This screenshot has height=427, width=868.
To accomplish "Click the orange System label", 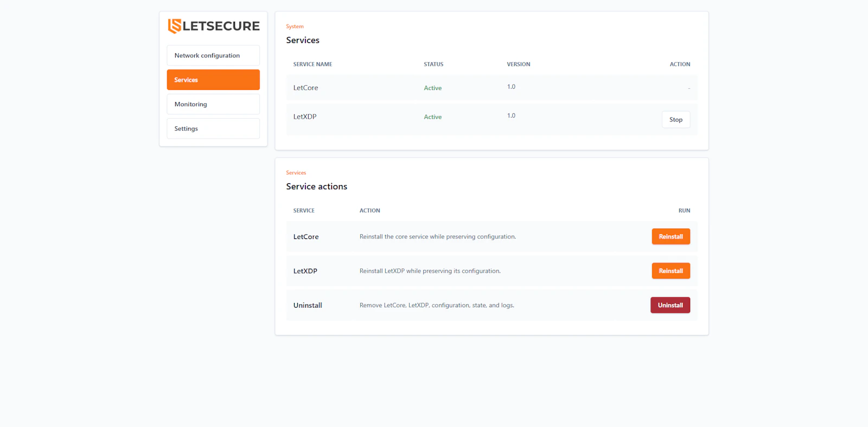I will [x=295, y=27].
